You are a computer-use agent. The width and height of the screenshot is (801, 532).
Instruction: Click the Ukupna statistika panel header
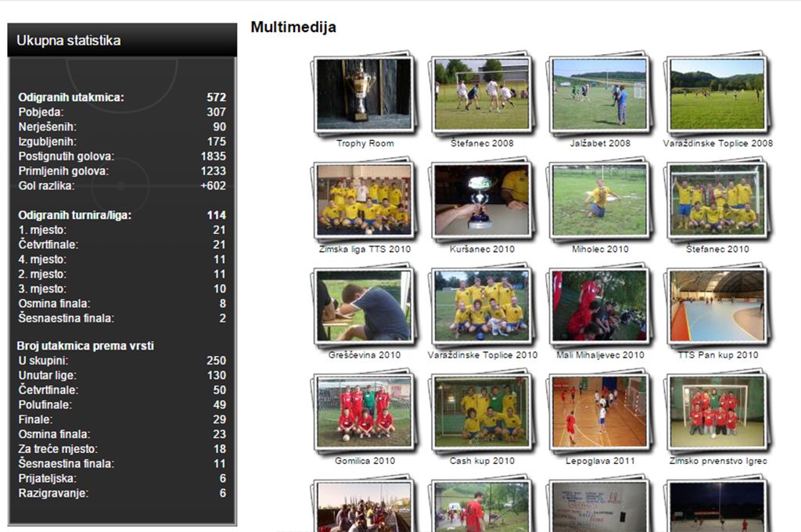point(121,41)
